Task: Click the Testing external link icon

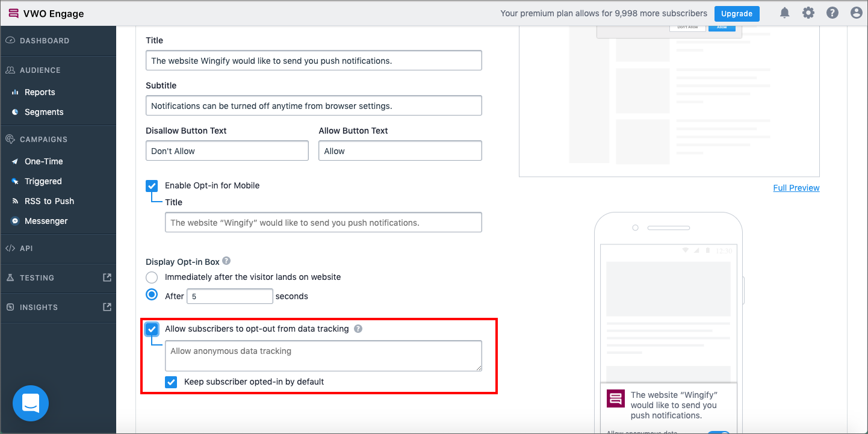Action: click(x=107, y=277)
